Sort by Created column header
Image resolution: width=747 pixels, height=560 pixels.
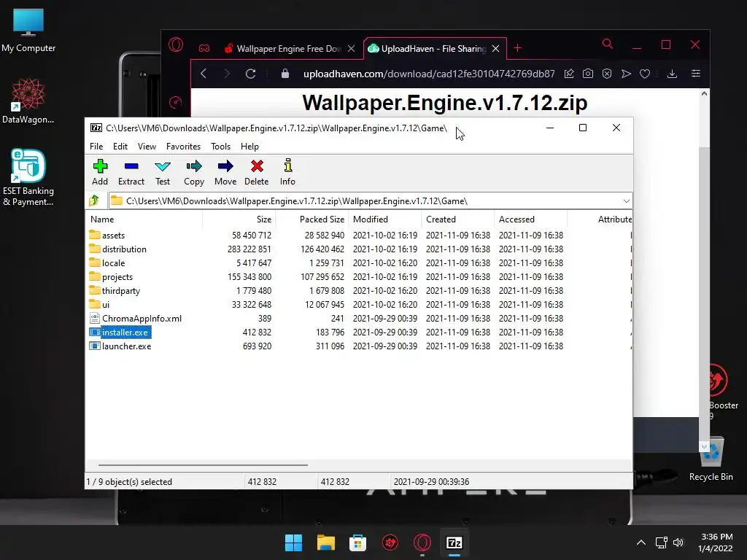point(458,219)
